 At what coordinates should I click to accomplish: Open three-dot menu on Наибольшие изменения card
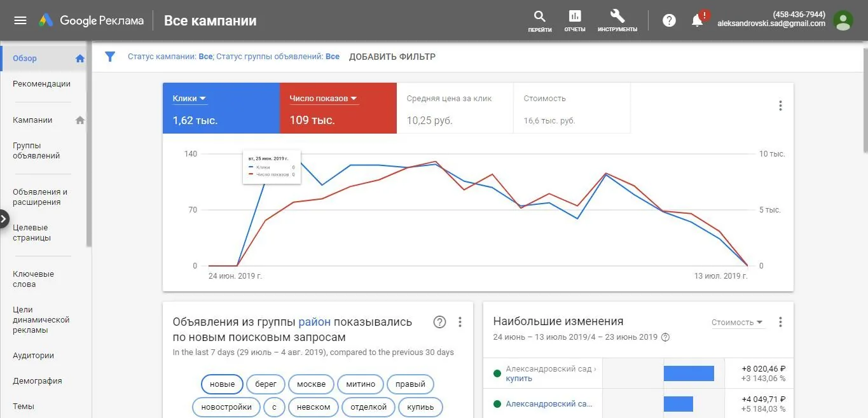(780, 322)
